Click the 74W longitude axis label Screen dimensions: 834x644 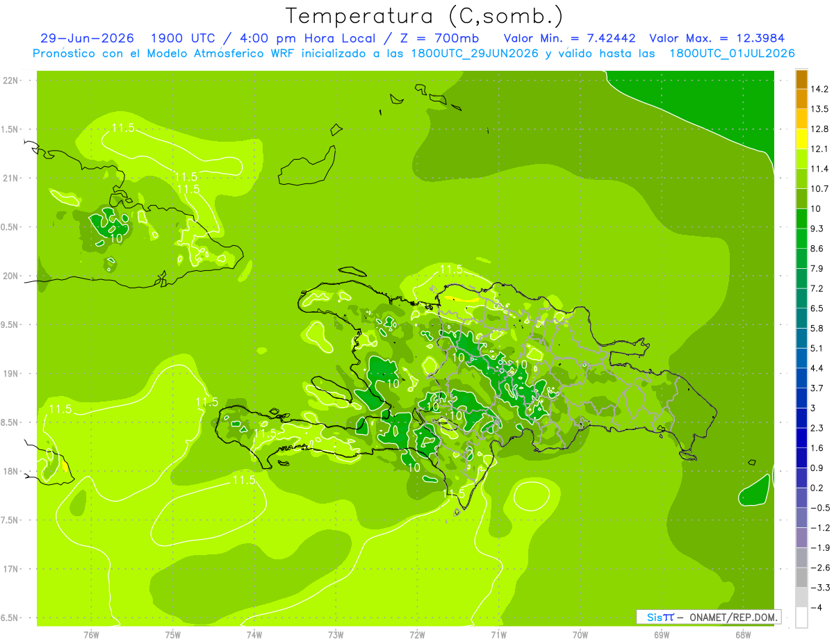(254, 634)
